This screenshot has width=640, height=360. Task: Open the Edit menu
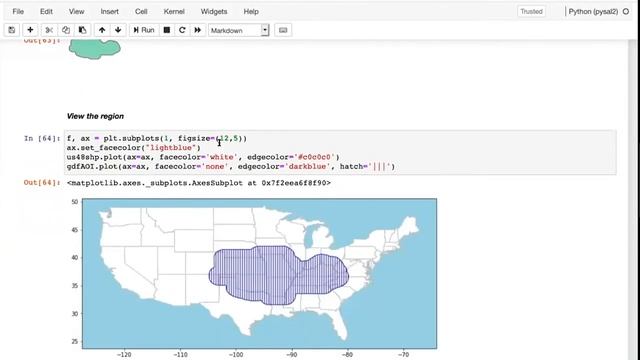point(46,11)
